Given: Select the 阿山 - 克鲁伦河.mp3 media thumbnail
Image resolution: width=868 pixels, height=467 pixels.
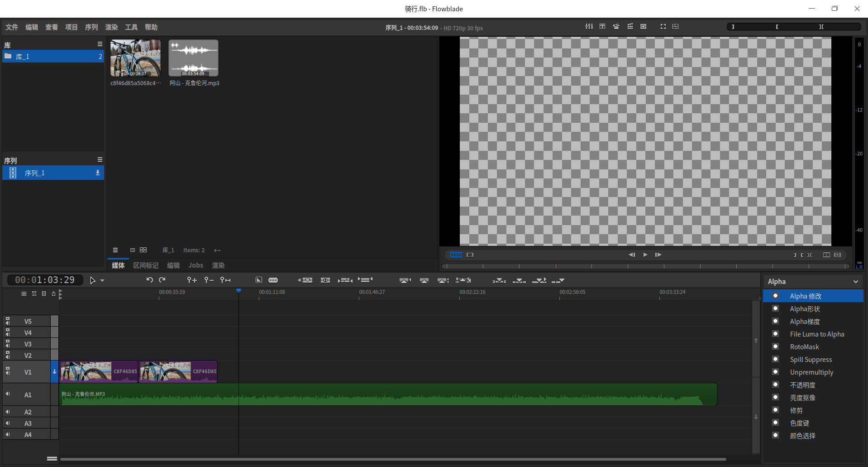Looking at the screenshot, I should (194, 58).
